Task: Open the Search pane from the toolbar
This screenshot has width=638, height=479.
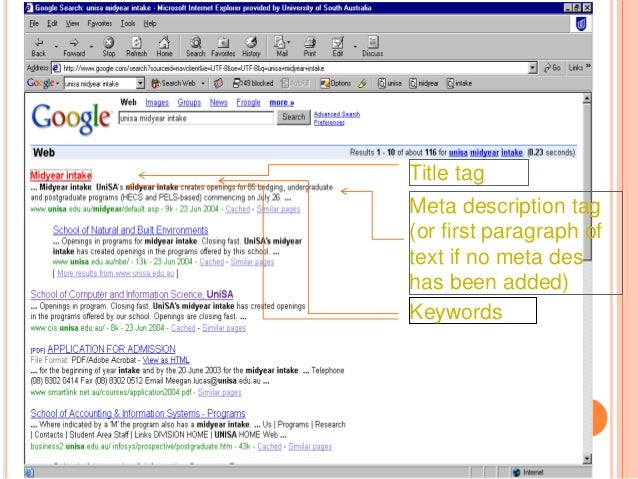Action: tap(196, 47)
